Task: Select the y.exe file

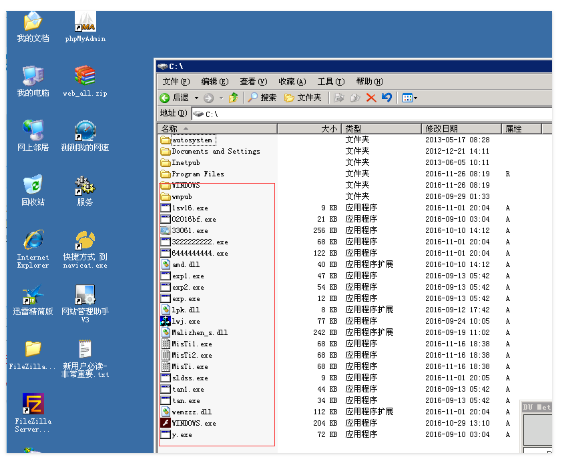Action: (x=176, y=435)
